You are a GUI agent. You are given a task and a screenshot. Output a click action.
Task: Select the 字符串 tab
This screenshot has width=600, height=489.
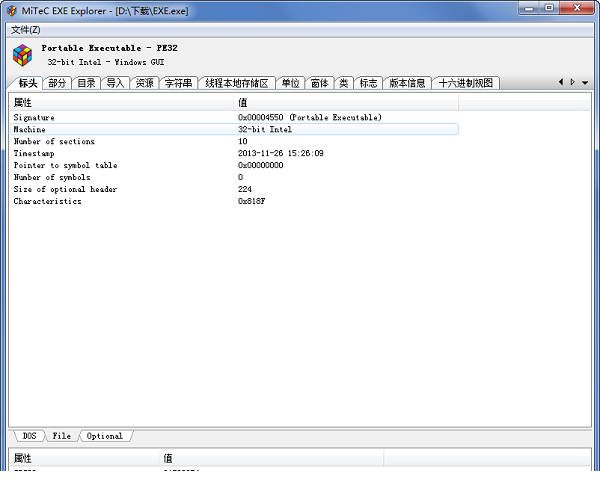178,83
